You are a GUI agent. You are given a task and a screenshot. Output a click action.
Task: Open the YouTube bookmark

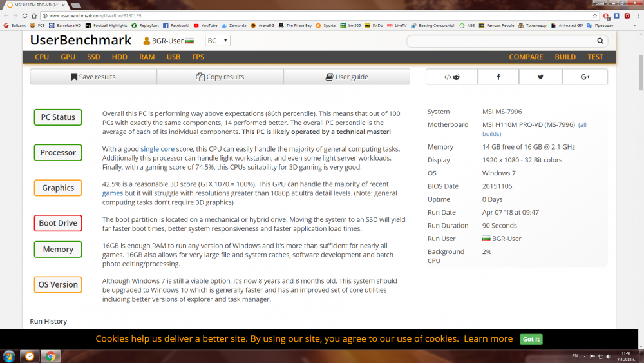tap(205, 26)
